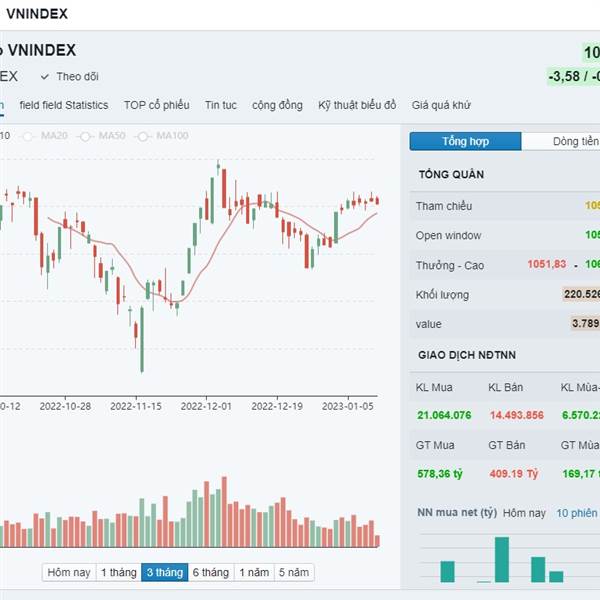The width and height of the screenshot is (600, 600).
Task: Click the KL Mua column header
Action: 434,388
